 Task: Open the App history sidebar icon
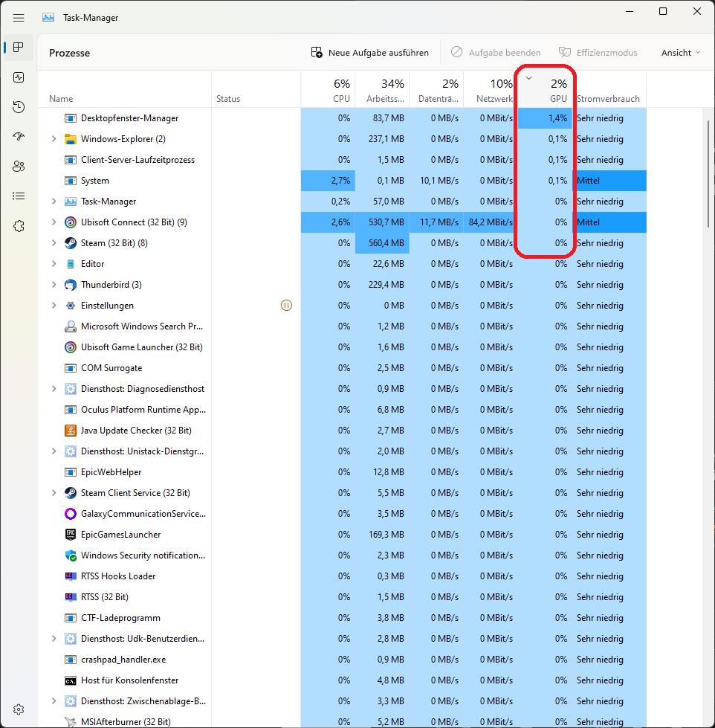click(x=19, y=107)
